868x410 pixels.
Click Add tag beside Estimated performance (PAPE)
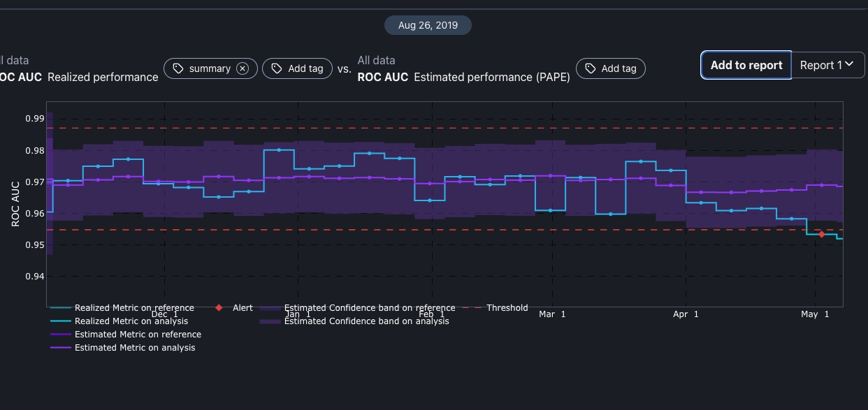point(610,68)
